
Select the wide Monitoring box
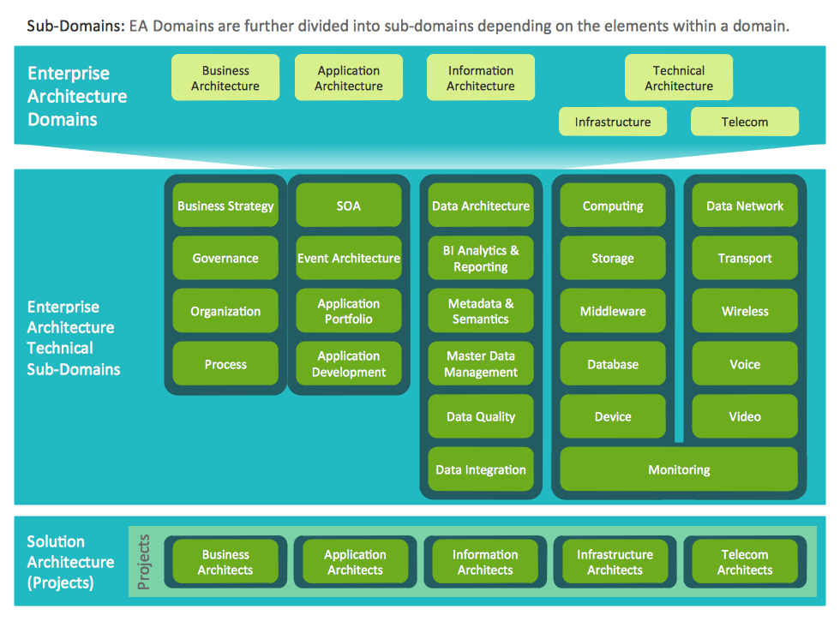pyautogui.click(x=679, y=469)
